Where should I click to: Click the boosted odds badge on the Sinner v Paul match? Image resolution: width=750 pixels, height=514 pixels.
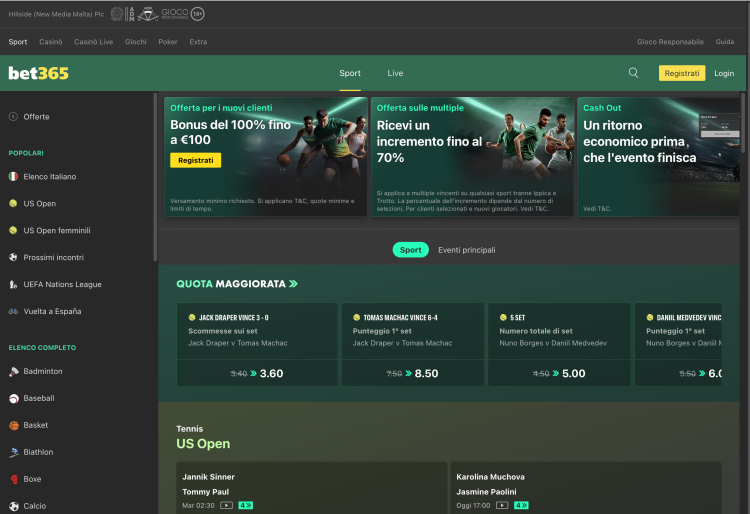coord(246,505)
